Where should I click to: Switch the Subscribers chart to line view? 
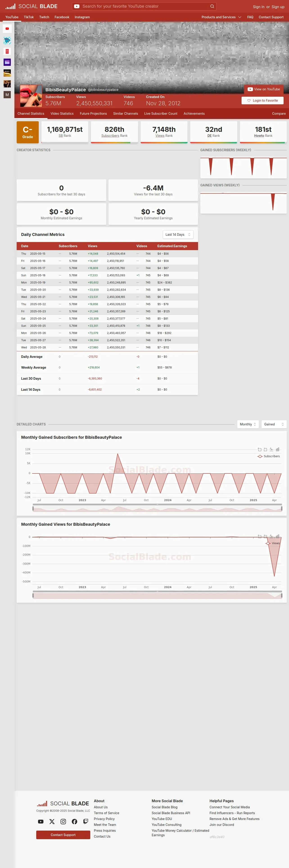(x=271, y=450)
